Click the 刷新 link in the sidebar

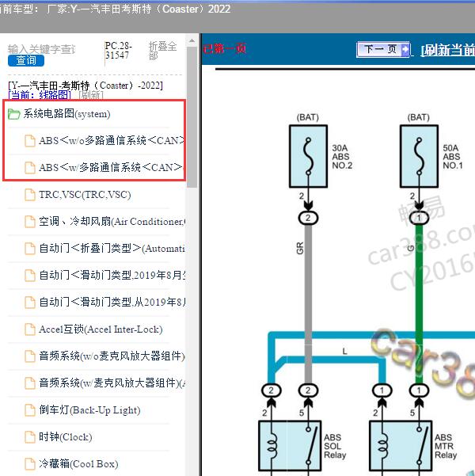91,95
